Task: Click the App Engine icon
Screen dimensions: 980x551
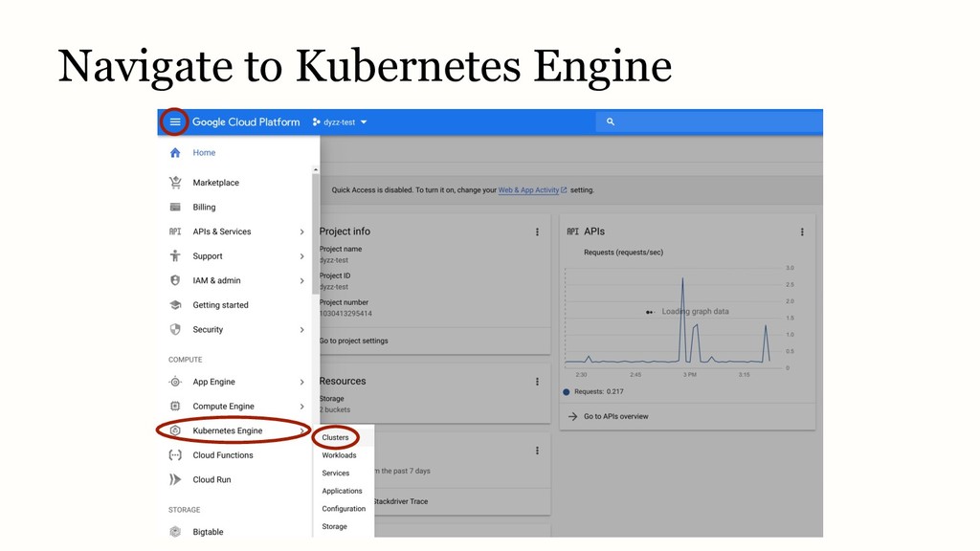Action: (x=175, y=382)
